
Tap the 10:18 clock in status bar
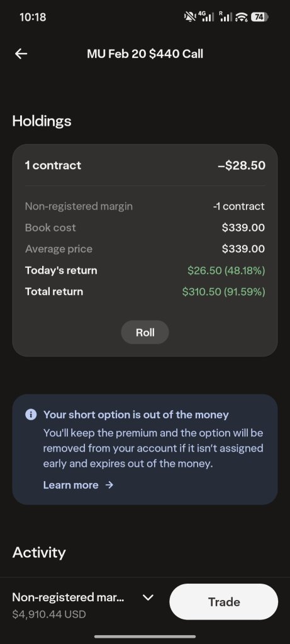click(33, 17)
